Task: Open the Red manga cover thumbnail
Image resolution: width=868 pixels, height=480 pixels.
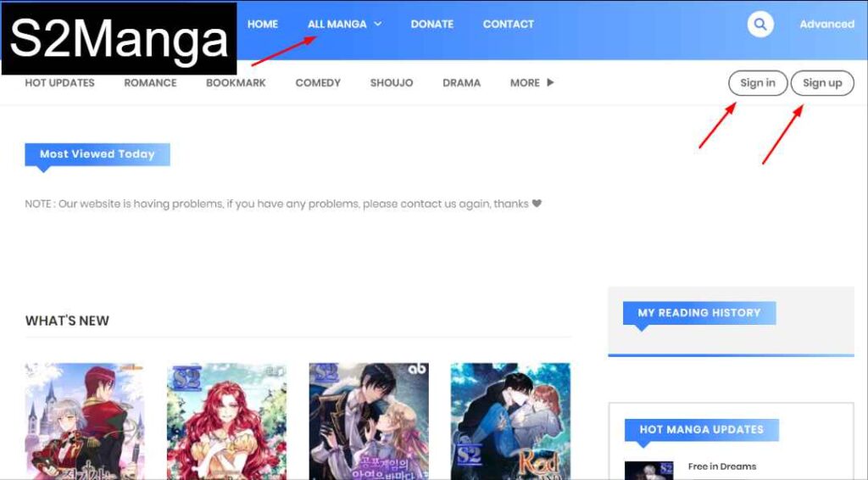Action: click(x=510, y=421)
